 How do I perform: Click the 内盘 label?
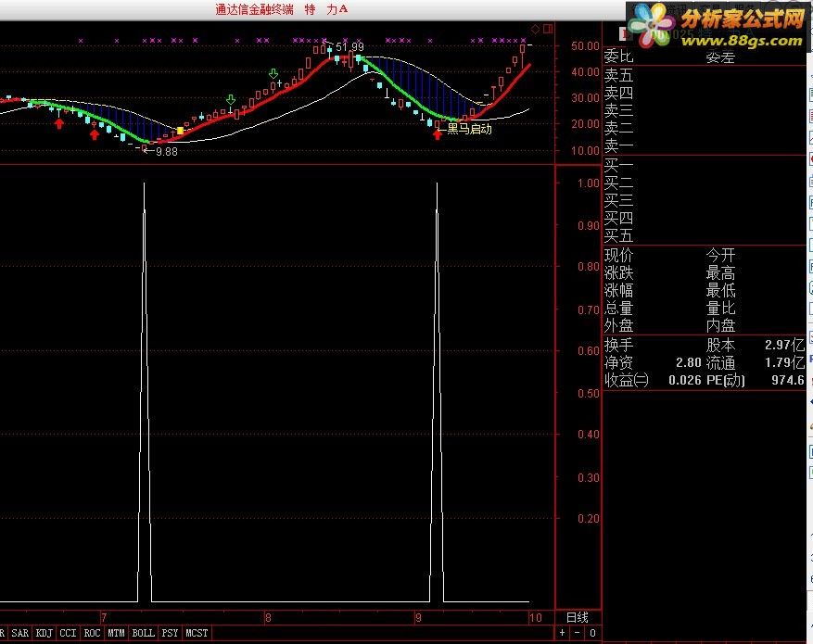point(720,326)
